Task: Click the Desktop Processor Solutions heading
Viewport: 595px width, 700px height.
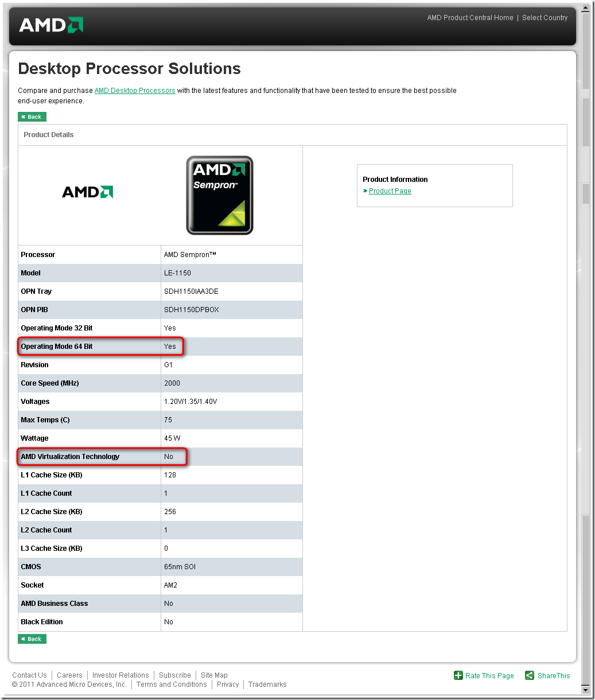Action: tap(130, 69)
